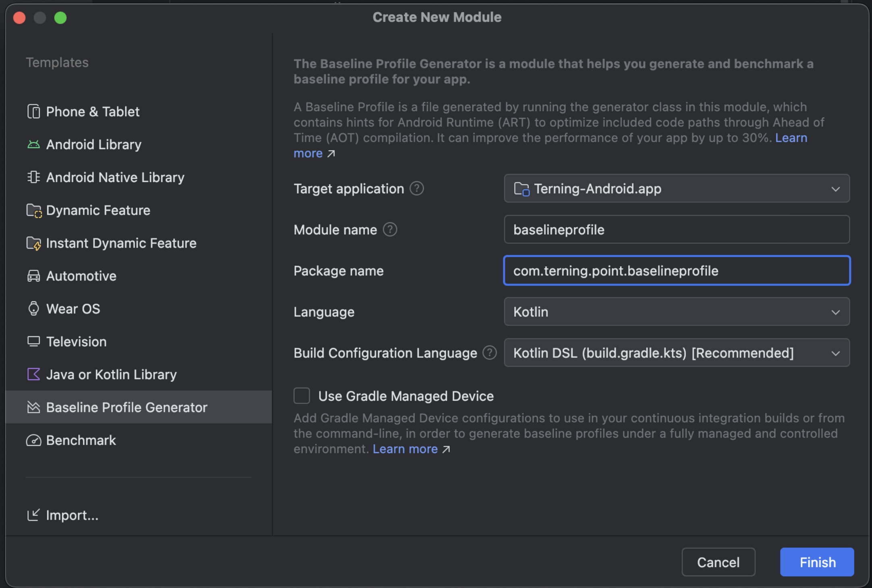Click the Android Native Library icon

pos(33,177)
